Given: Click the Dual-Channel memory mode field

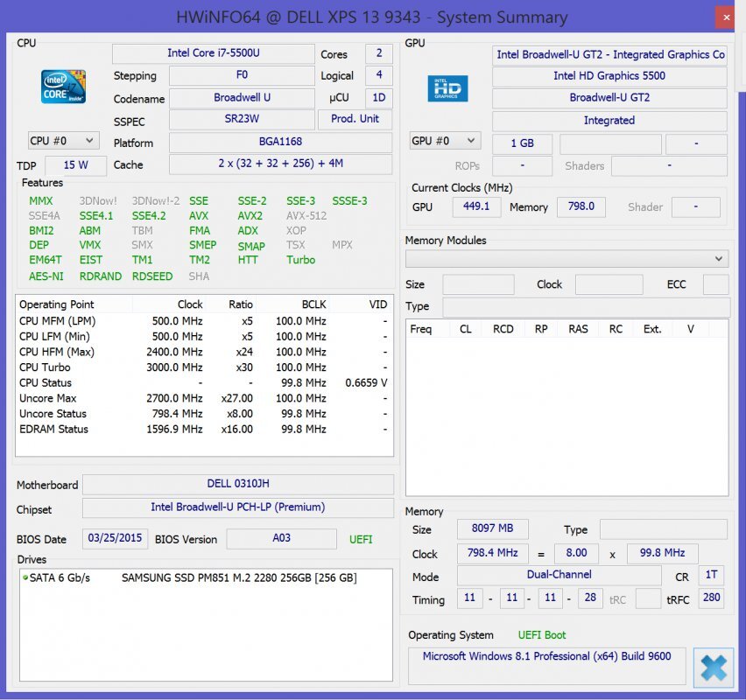Looking at the screenshot, I should click(x=559, y=575).
